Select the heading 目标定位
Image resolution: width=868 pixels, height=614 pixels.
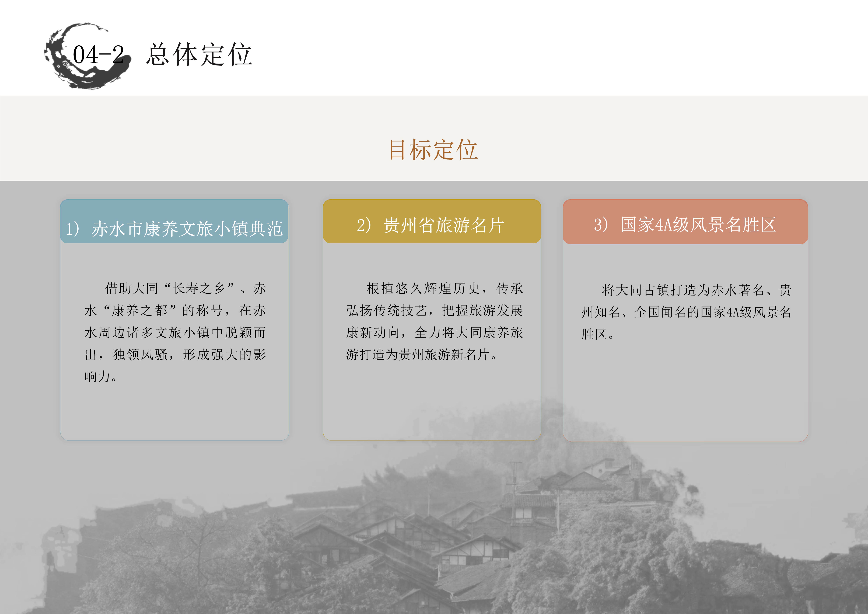pyautogui.click(x=433, y=150)
